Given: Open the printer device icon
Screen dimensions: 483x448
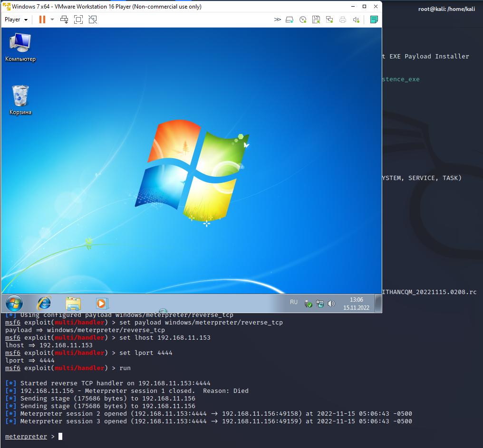Looking at the screenshot, I should point(343,19).
